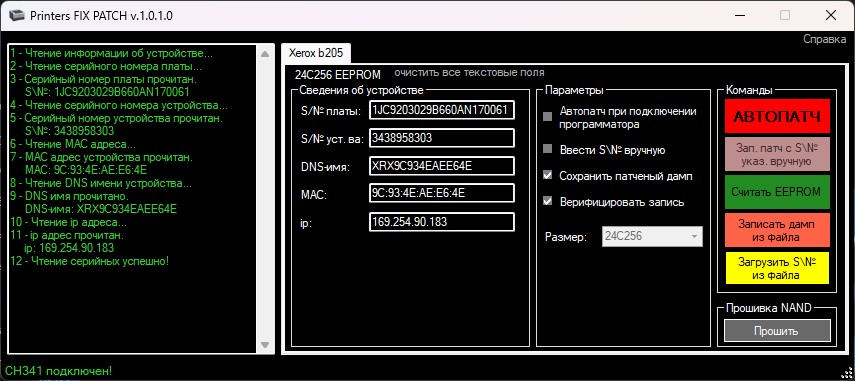Enable Автопатч при подключении программатора checkbox
Image resolution: width=855 pixels, height=381 pixels.
point(547,117)
